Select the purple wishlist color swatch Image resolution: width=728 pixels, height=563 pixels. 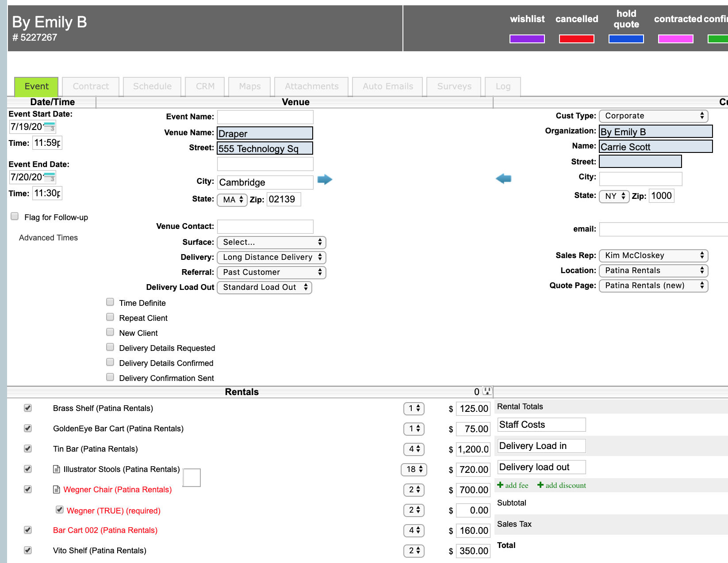(x=527, y=39)
